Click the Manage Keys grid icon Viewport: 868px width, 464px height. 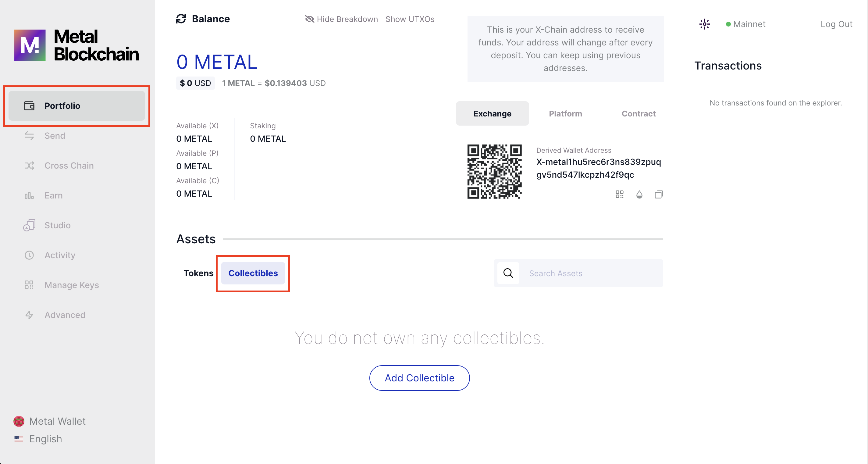[x=29, y=285]
